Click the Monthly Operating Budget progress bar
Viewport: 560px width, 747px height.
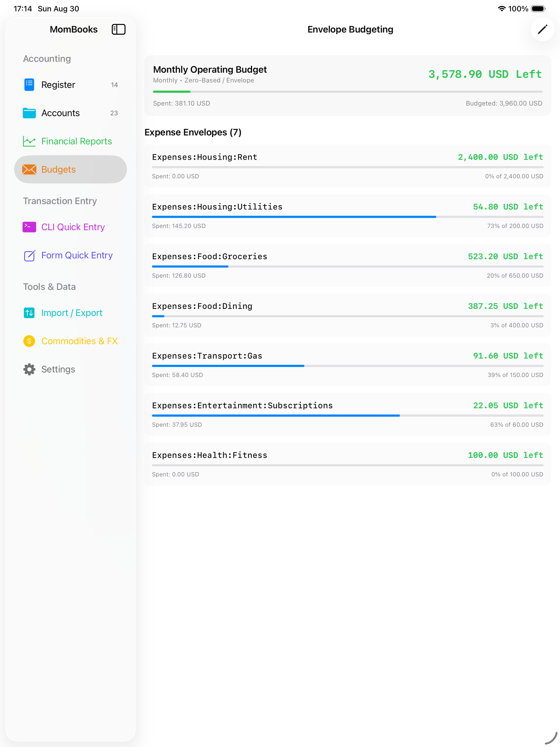(348, 92)
